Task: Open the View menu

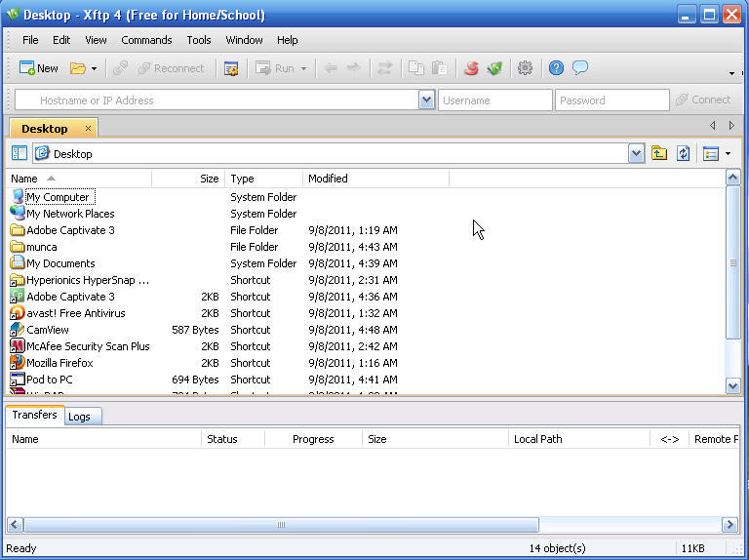Action: tap(96, 40)
